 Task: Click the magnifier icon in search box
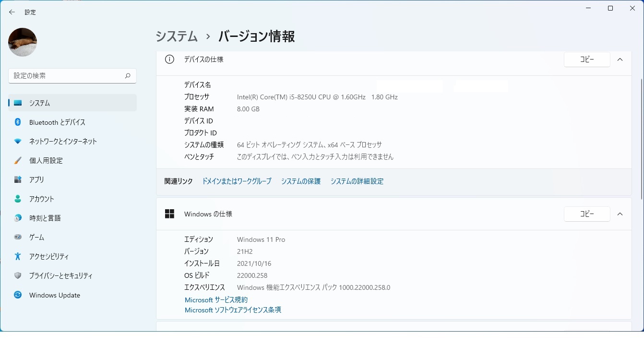coord(128,76)
